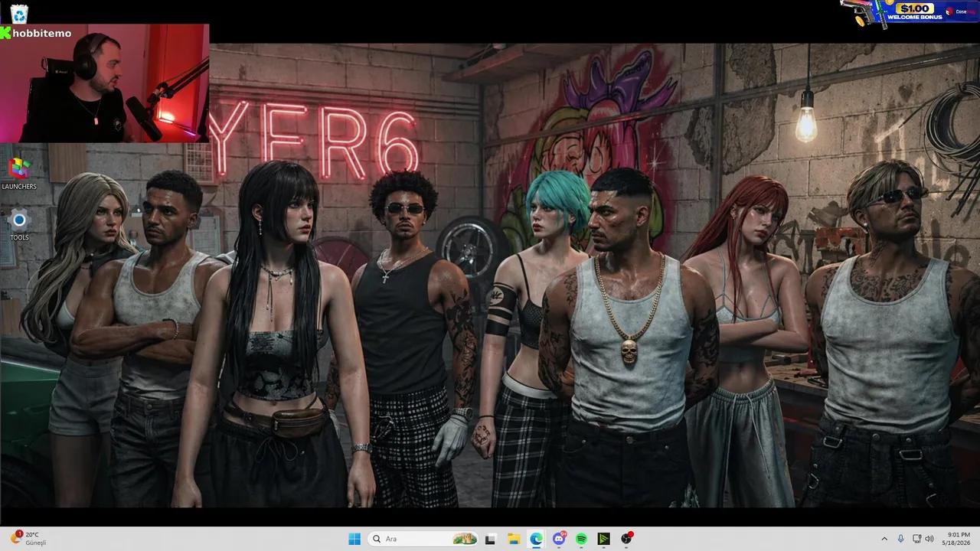980x551 pixels.
Task: Launch Microsoft Edge from the taskbar
Action: click(x=536, y=539)
